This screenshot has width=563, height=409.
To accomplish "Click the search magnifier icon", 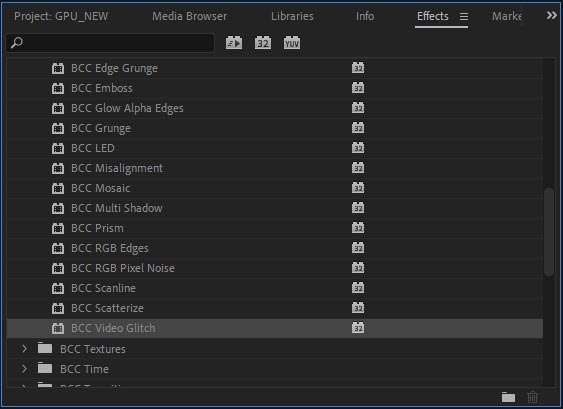I will point(17,43).
